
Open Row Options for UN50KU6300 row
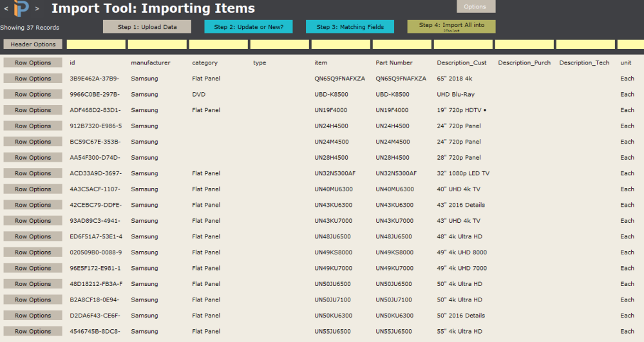click(33, 316)
